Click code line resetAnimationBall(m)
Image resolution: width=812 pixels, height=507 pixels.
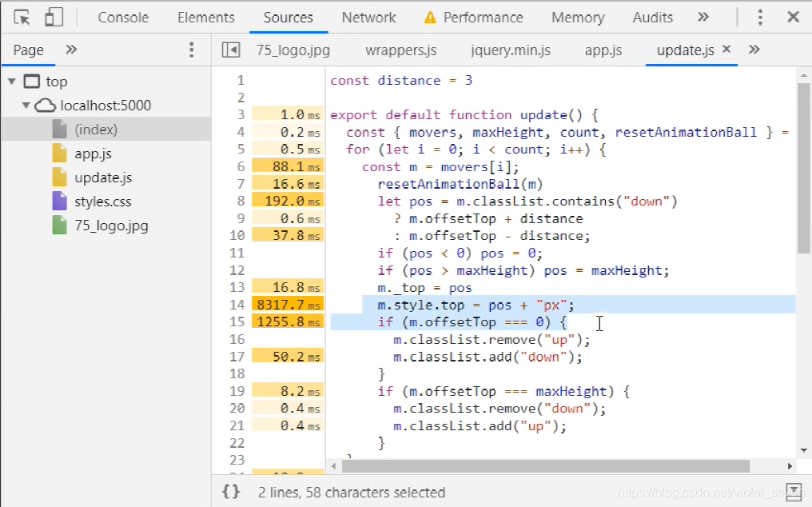[x=460, y=184]
